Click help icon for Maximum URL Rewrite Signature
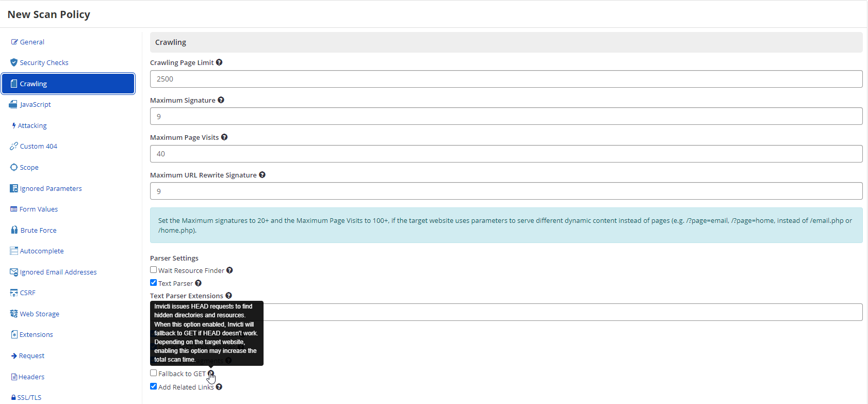 [x=262, y=175]
